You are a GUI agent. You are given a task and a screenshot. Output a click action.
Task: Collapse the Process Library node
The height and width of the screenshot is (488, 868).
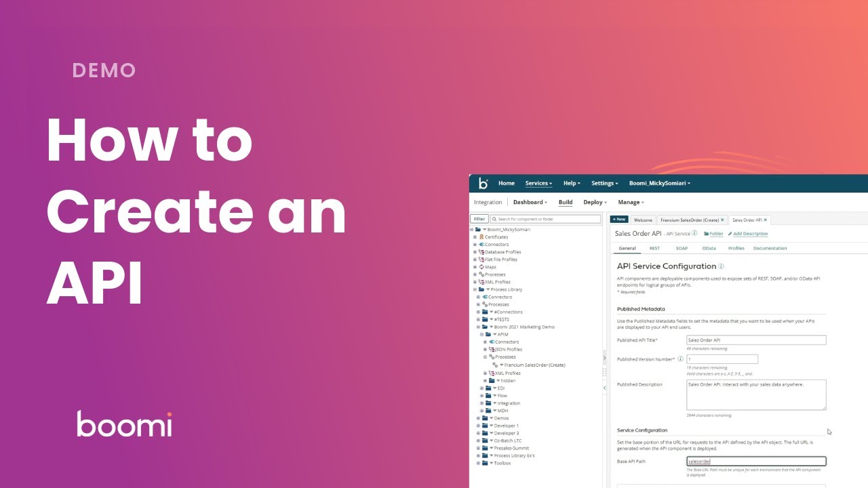click(475, 289)
